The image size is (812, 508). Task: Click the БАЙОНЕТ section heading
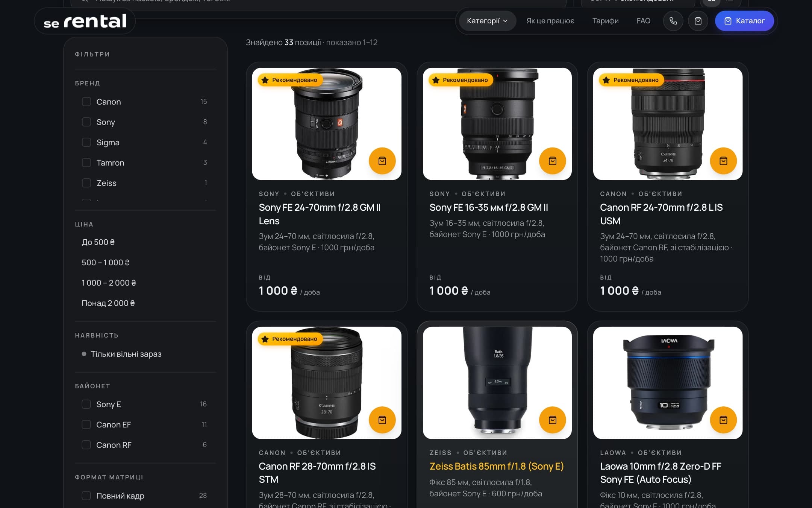[92, 386]
